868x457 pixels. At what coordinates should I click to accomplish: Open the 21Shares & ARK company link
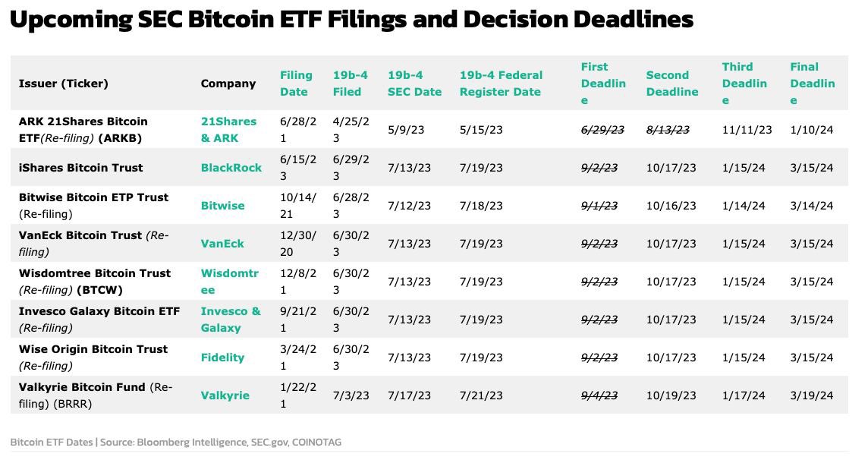(x=228, y=130)
